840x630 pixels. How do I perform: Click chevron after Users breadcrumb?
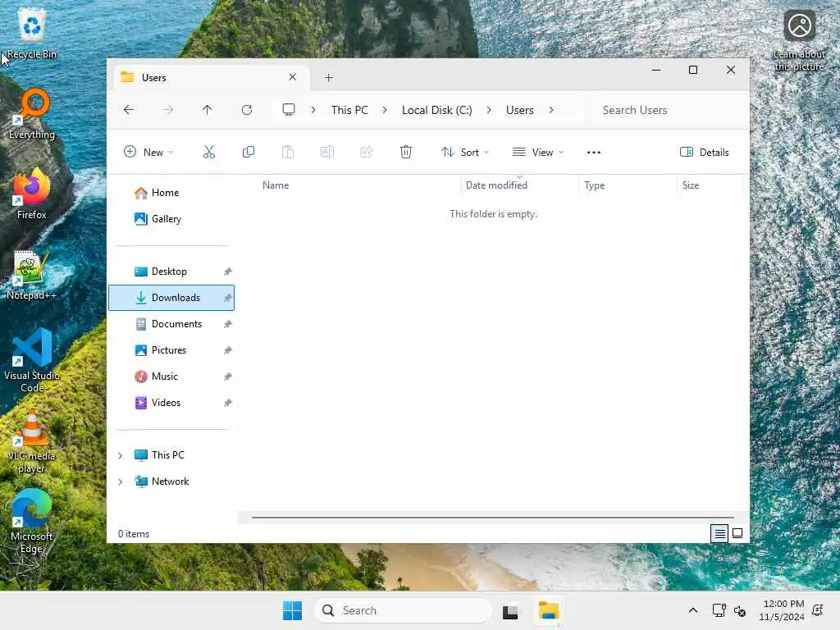point(551,110)
